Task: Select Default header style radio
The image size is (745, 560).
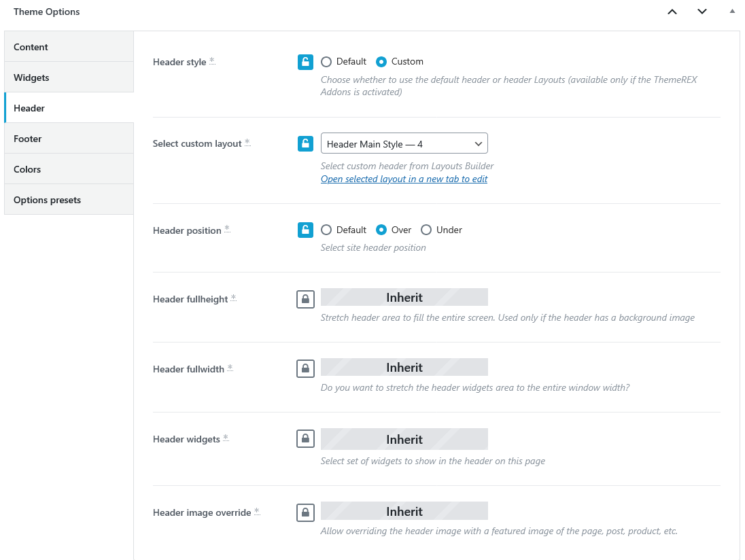Action: pos(326,62)
